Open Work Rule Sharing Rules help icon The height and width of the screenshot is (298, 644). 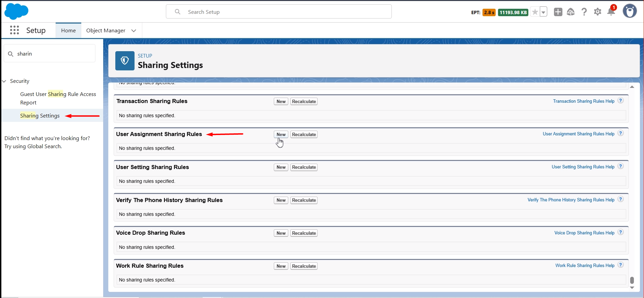click(x=620, y=265)
